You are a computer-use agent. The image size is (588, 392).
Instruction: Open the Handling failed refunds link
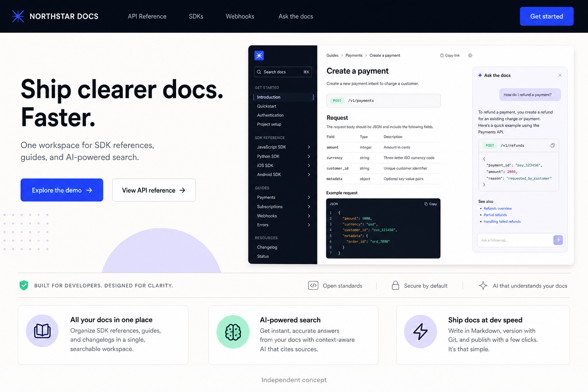pyautogui.click(x=502, y=222)
